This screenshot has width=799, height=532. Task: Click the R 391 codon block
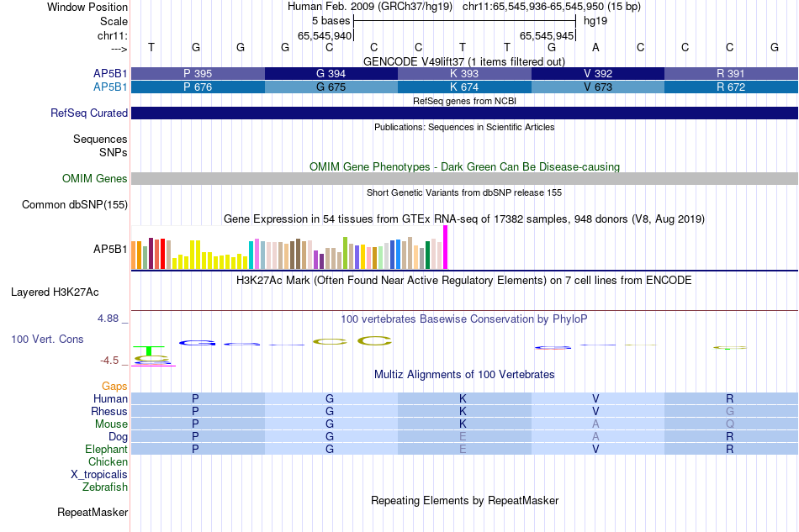[731, 73]
